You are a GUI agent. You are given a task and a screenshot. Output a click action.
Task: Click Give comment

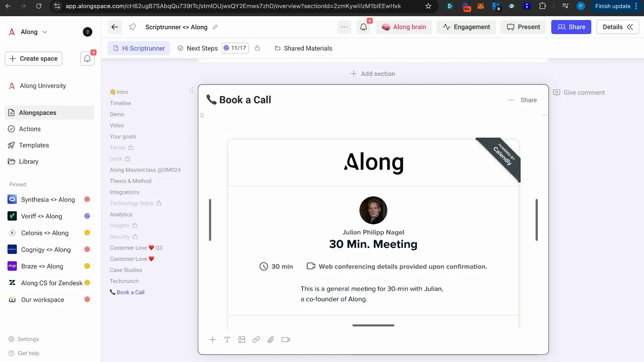(579, 93)
